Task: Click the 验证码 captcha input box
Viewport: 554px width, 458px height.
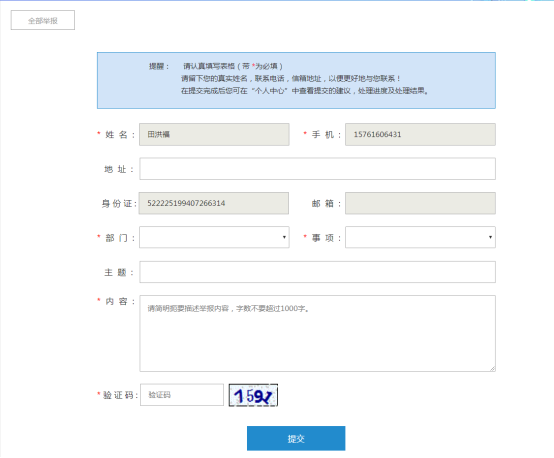Action: pyautogui.click(x=182, y=395)
